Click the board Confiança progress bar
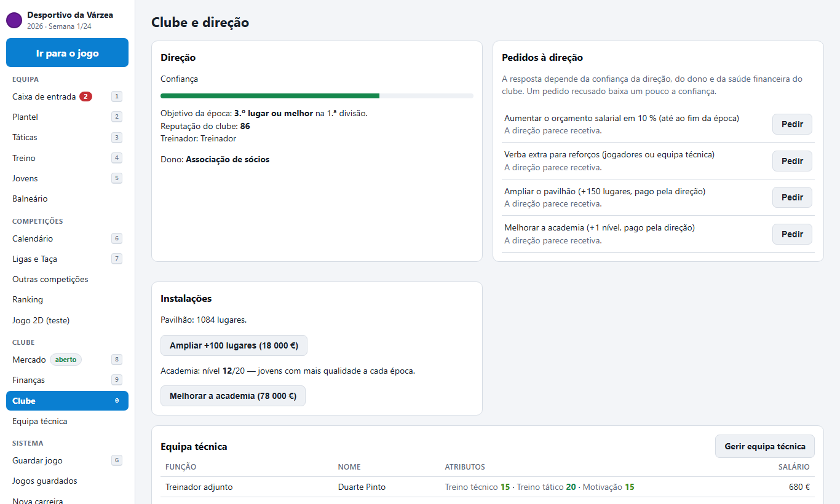Image resolution: width=840 pixels, height=504 pixels. [317, 96]
